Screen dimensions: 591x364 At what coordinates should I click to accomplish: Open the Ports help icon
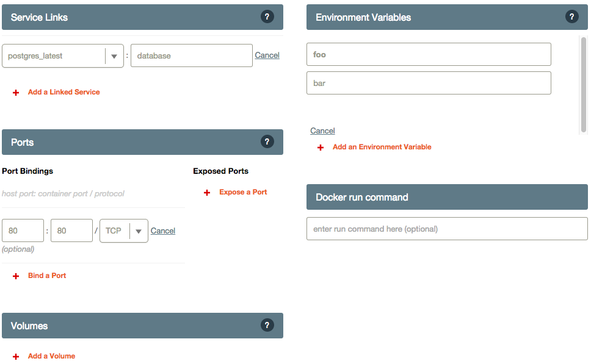(267, 141)
